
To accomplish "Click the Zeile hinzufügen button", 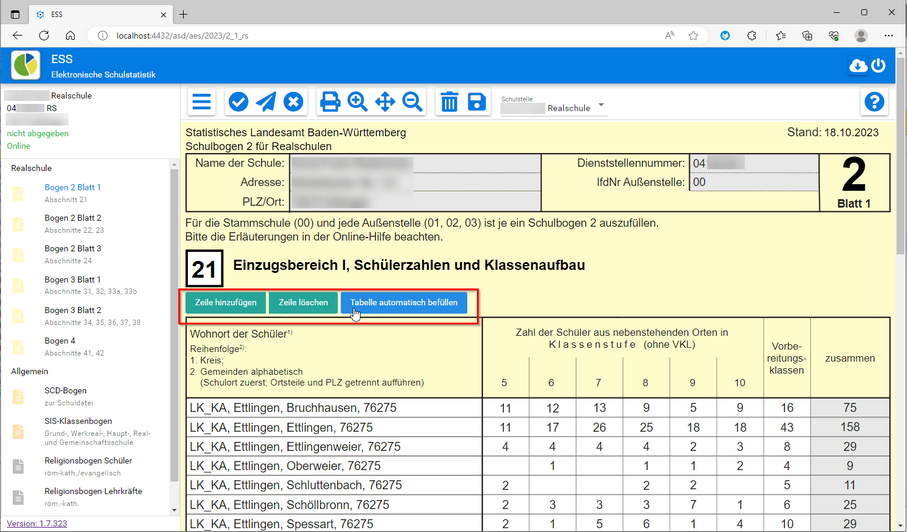I will point(225,302).
